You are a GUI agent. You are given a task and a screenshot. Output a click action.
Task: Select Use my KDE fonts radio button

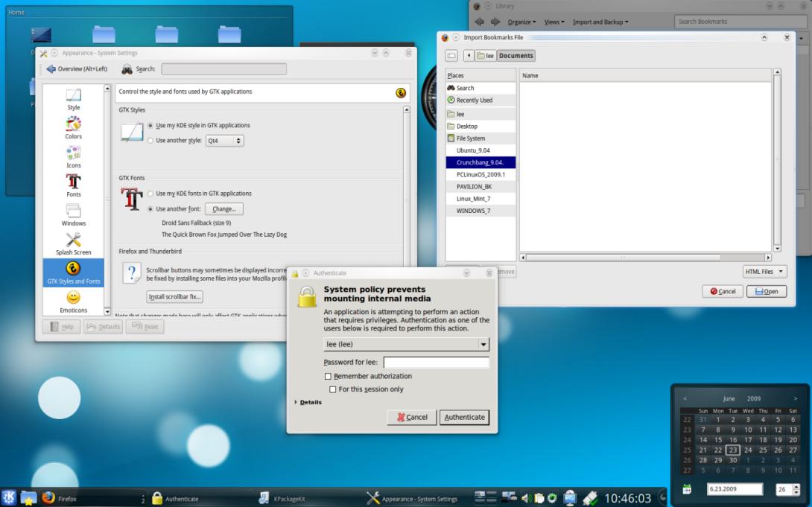coord(150,194)
